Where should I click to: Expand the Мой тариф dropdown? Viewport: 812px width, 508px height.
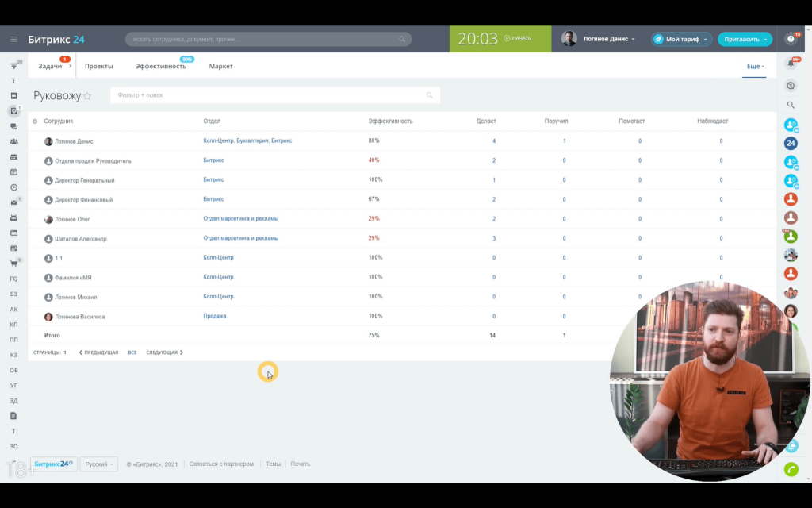click(681, 40)
